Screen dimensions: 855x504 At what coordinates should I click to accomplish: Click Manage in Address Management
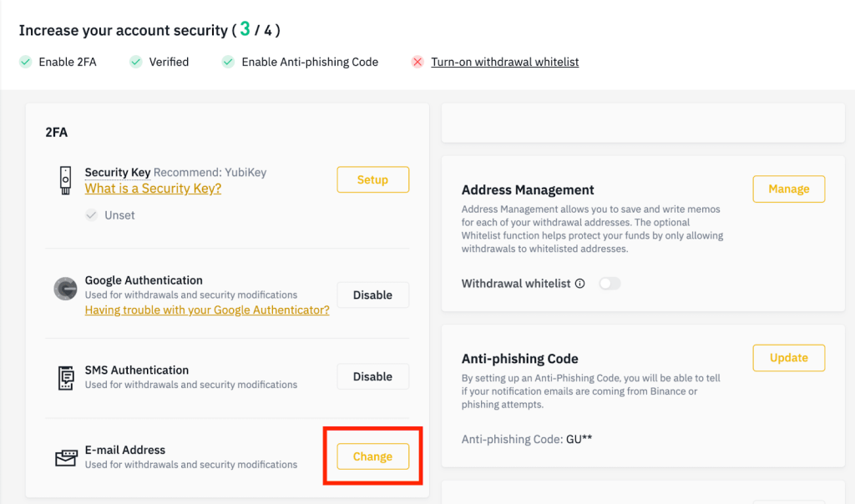coord(788,189)
